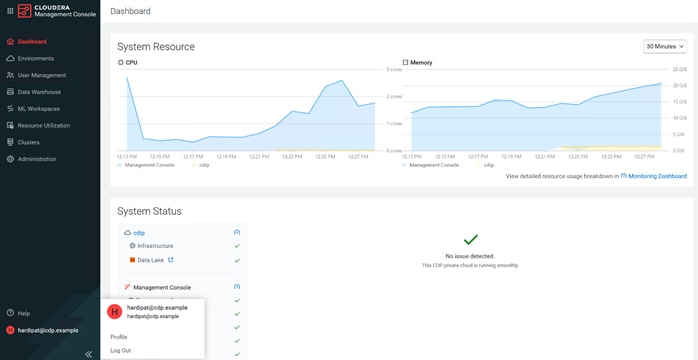This screenshot has width=698, height=360.
Task: Click the Management Console gauge icon
Action: pyautogui.click(x=237, y=287)
